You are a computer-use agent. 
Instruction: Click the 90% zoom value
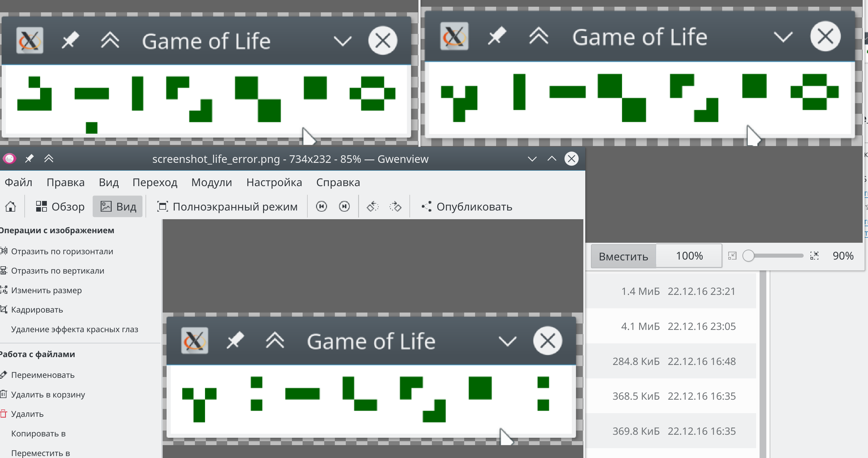click(x=843, y=256)
